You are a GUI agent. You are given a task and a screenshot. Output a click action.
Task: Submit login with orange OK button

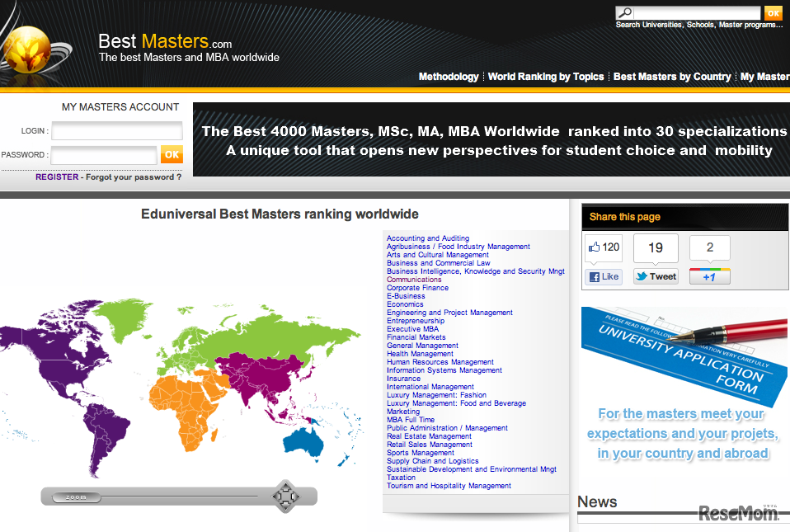tap(172, 154)
